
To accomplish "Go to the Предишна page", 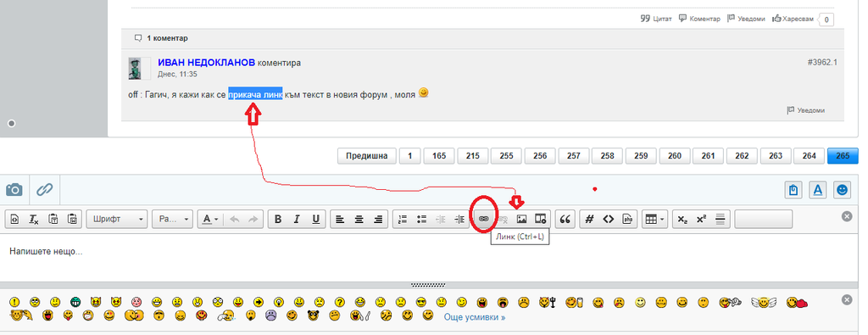I will point(366,156).
